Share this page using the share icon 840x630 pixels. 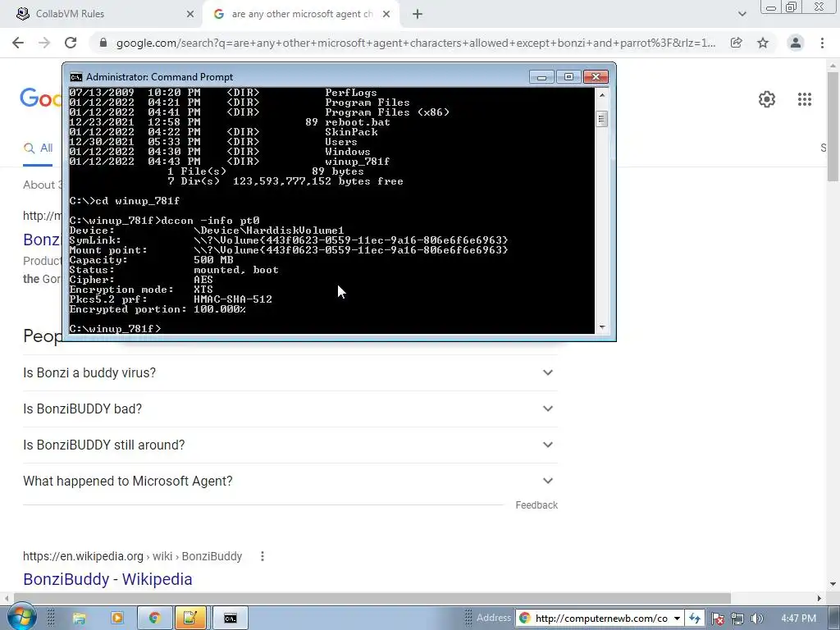tap(736, 43)
